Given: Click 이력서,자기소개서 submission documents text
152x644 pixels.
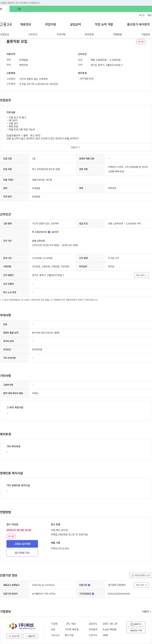Looking at the screenshot, I should (60, 548).
